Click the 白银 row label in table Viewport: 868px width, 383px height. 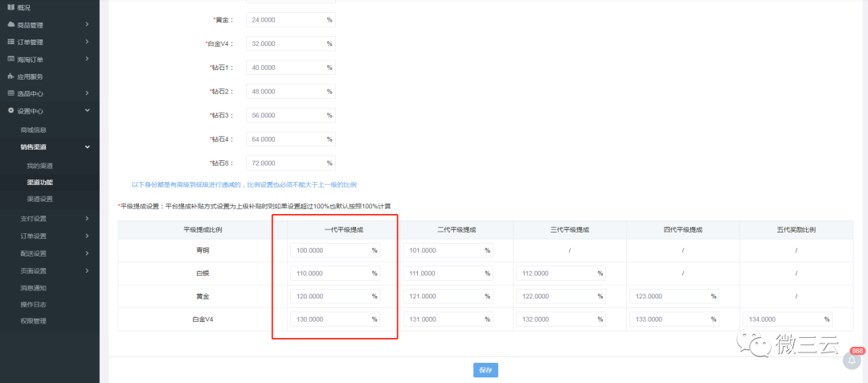coord(203,274)
